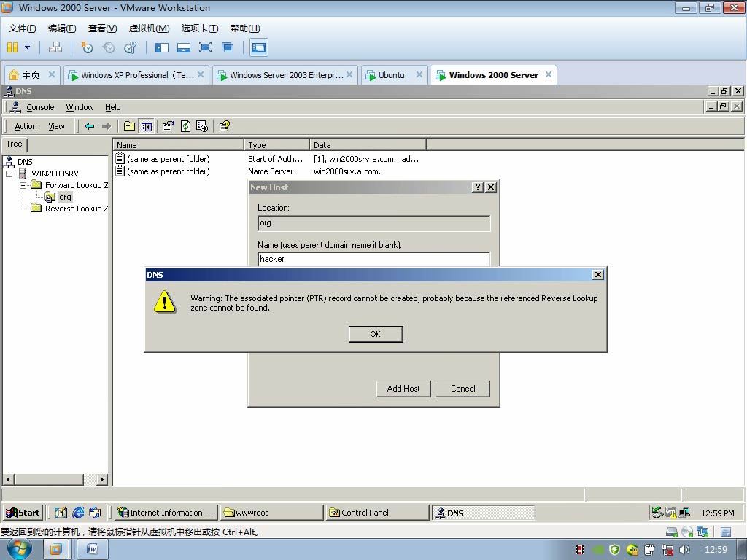Close the Ubuntu VM tab

[419, 74]
